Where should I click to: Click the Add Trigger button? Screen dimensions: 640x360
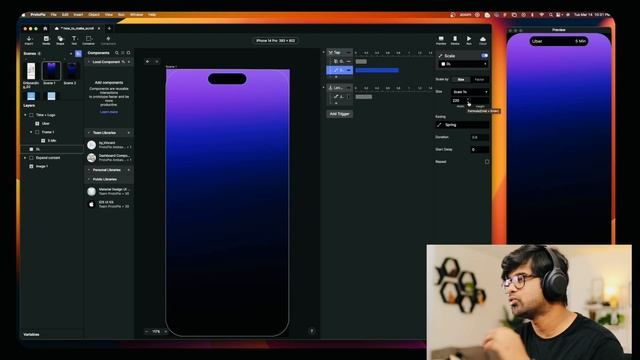pyautogui.click(x=340, y=114)
